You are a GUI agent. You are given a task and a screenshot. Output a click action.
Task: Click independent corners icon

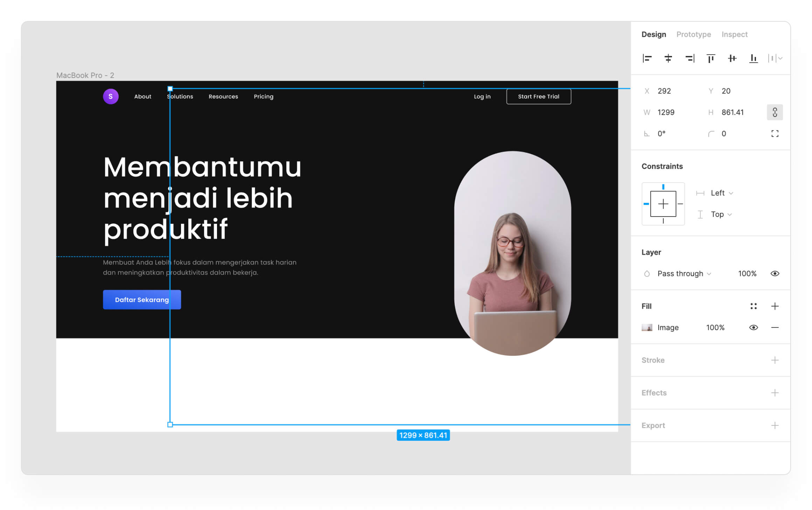[775, 134]
